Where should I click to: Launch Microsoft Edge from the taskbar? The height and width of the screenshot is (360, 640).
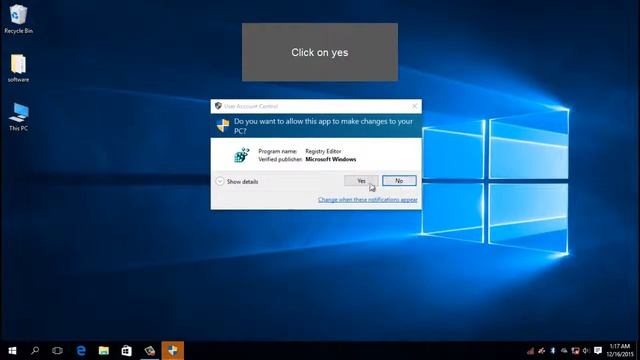(x=81, y=351)
